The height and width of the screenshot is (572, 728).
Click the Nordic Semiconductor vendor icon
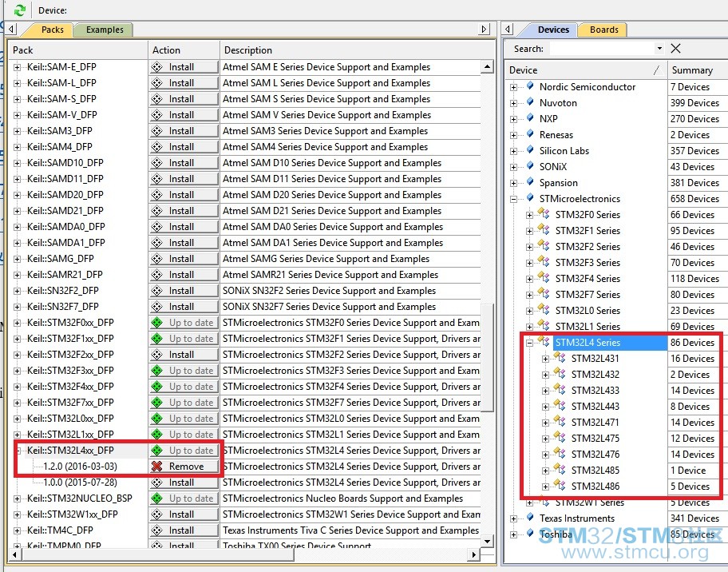point(530,86)
